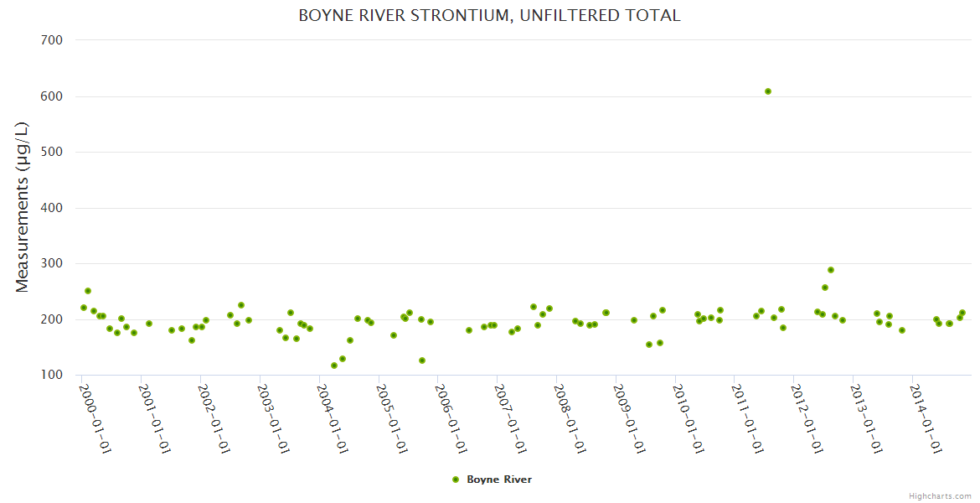Screen dimensions: 980x503
Task: Select the data point near 250 in early 2000
Action: pos(88,291)
